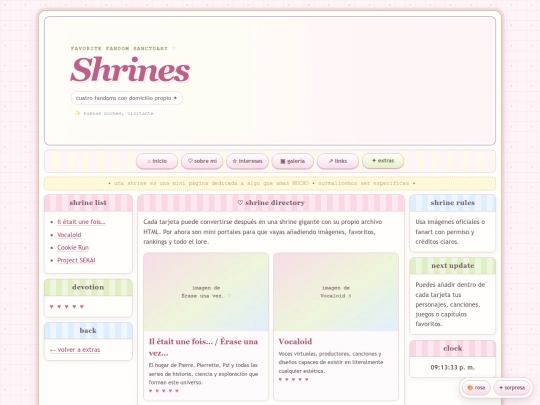Click the cuatro fandoms con domicilio propio pill
The width and height of the screenshot is (540, 405).
click(126, 98)
